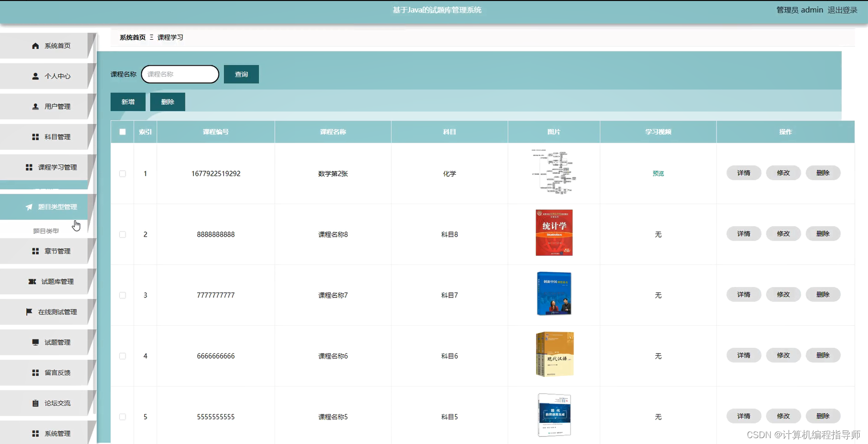Open the 个人中心 sidebar menu
The width and height of the screenshot is (868, 444).
48,76
